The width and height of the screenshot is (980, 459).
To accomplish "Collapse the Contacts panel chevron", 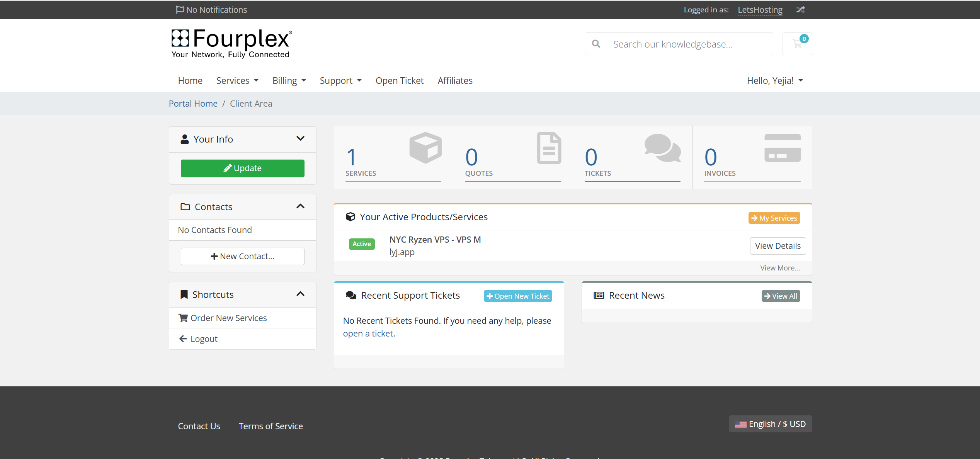I will tap(300, 206).
